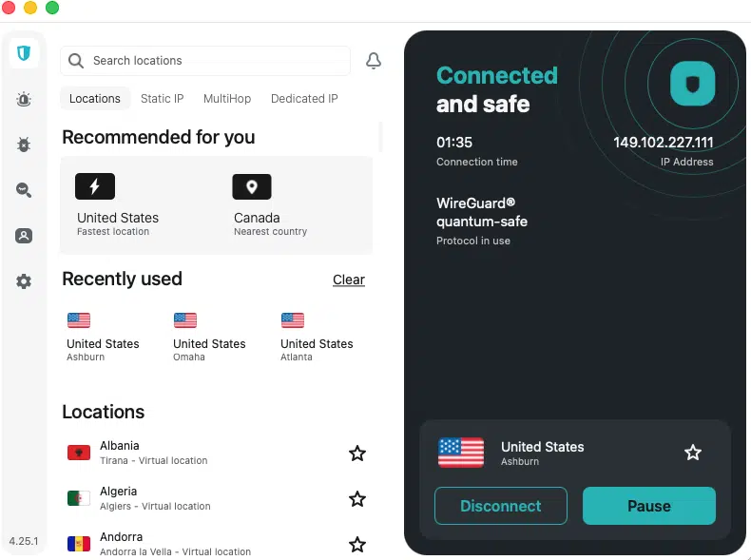
Task: Open the Alternative ID person sidebar icon
Action: 24,235
